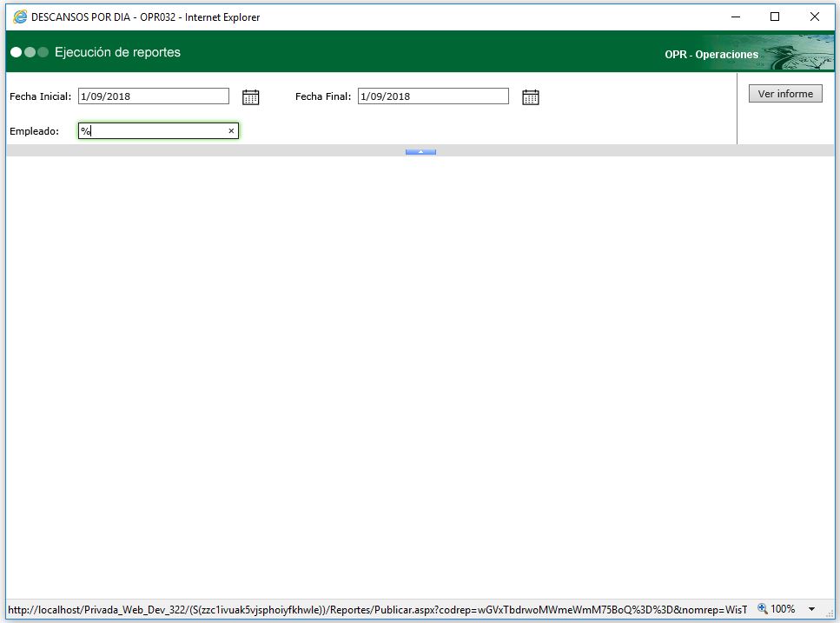Open the Fecha Inicial calendar picker

[251, 97]
